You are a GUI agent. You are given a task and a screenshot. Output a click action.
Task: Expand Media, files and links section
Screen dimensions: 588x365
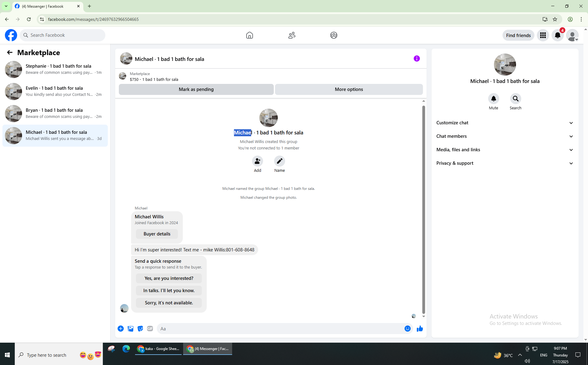[505, 150]
